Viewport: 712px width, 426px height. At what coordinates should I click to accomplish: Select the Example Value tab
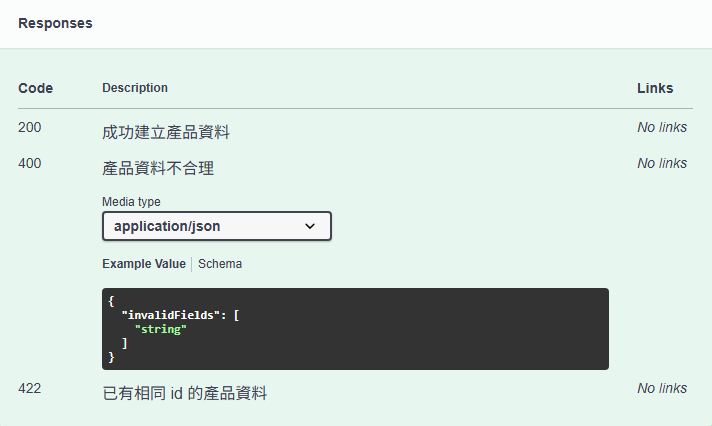143,264
